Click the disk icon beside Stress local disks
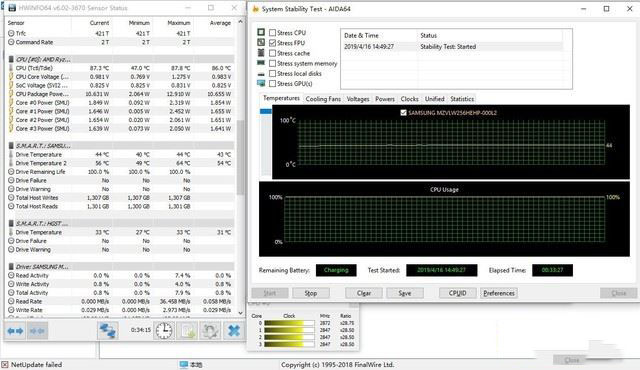Image resolution: width=640 pixels, height=370 pixels. point(261,74)
